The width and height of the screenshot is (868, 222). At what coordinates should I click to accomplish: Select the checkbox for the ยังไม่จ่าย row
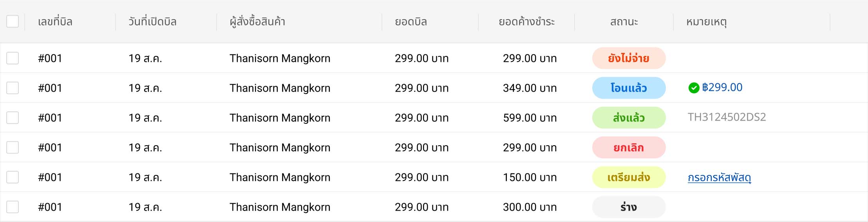pyautogui.click(x=13, y=58)
